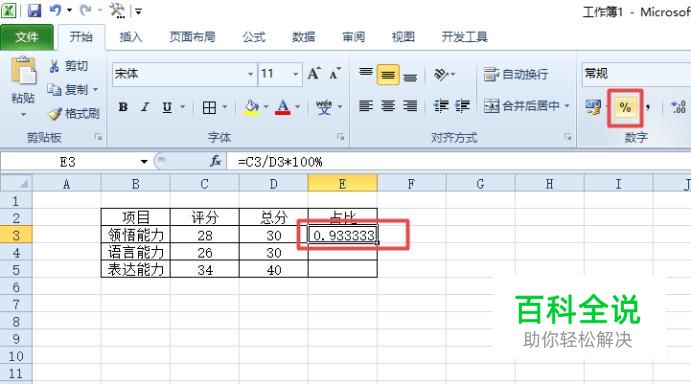Open the 对齐方式 (Alignment) dialog launcher
This screenshot has width=691, height=384.
(x=568, y=137)
